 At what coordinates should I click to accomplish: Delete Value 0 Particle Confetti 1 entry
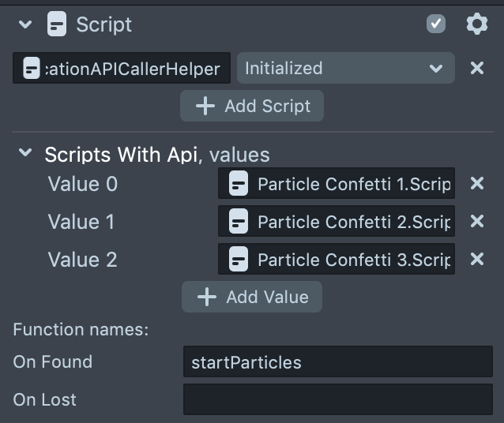(x=476, y=184)
